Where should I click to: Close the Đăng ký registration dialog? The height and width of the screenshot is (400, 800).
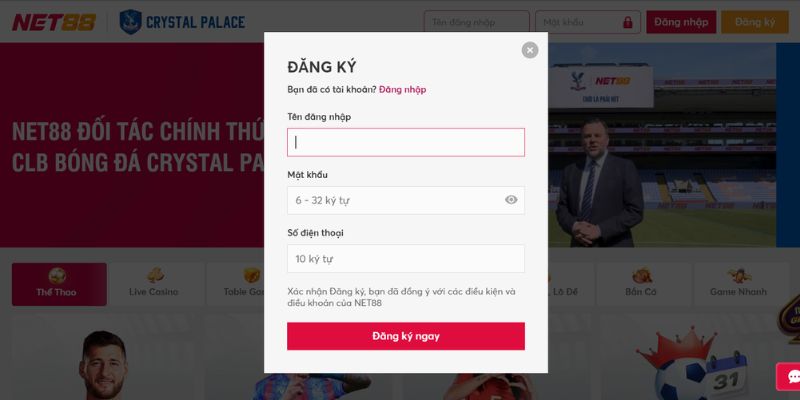[530, 50]
